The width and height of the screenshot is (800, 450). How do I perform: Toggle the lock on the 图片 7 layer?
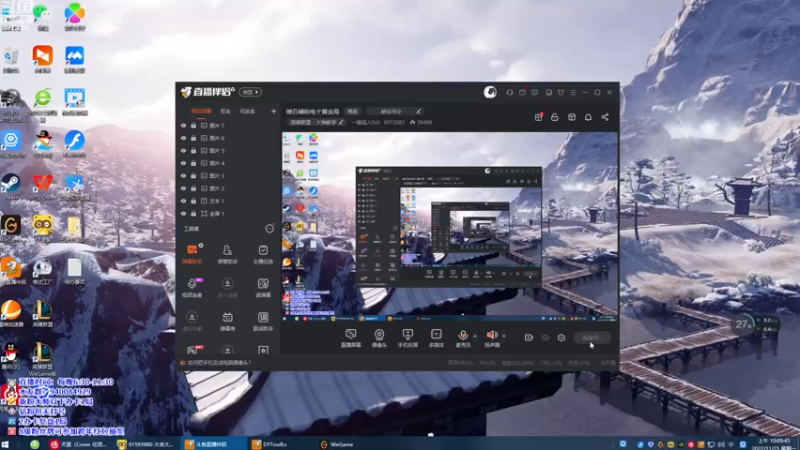pyautogui.click(x=193, y=126)
